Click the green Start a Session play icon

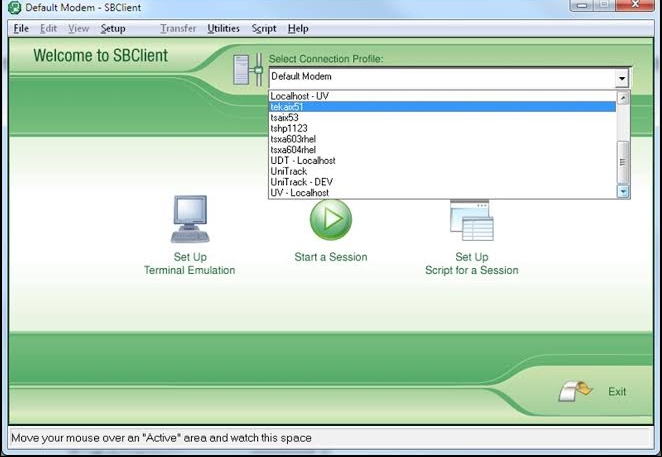(331, 219)
